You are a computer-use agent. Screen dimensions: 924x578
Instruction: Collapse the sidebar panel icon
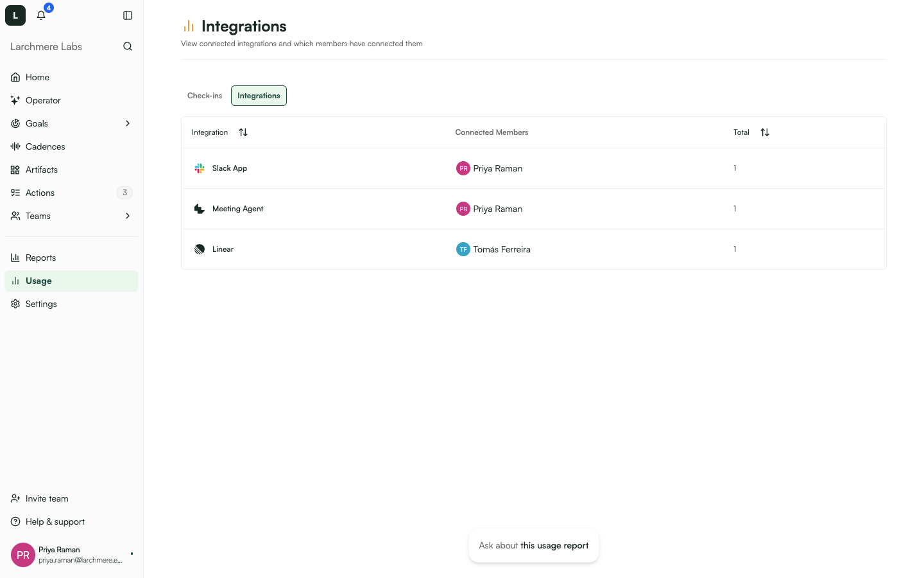click(128, 15)
